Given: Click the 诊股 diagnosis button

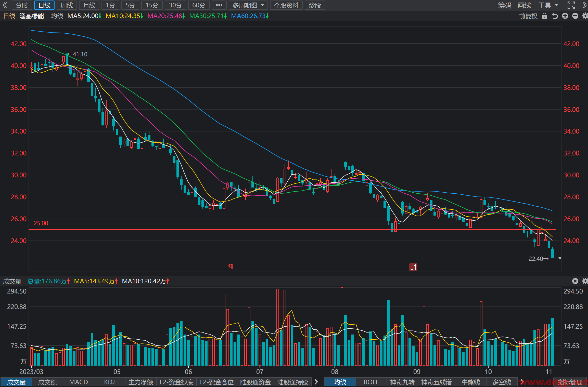Looking at the screenshot, I should coord(315,5).
